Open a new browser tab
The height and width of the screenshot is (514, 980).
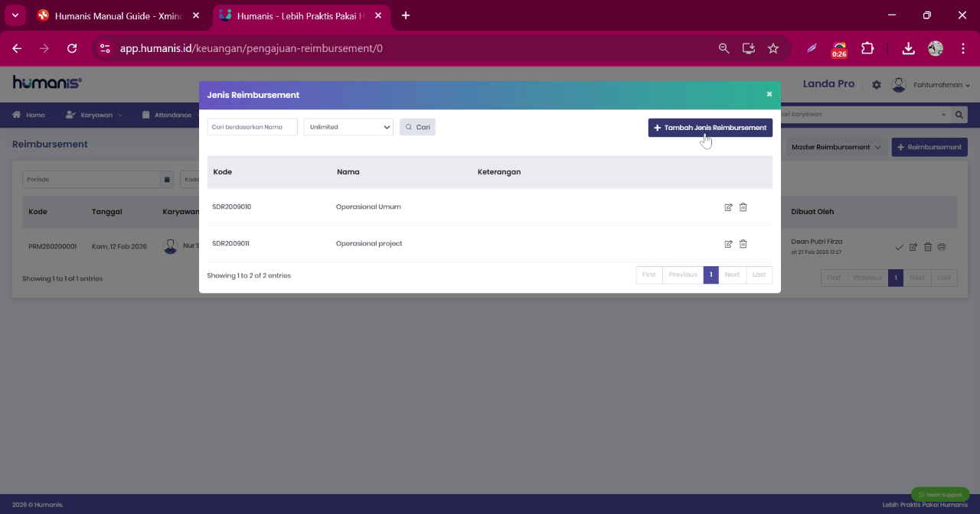coord(406,15)
